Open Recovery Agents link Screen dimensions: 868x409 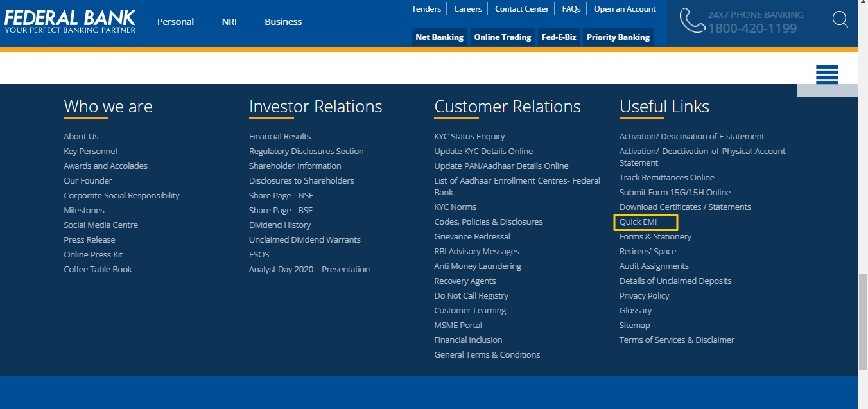tap(465, 281)
